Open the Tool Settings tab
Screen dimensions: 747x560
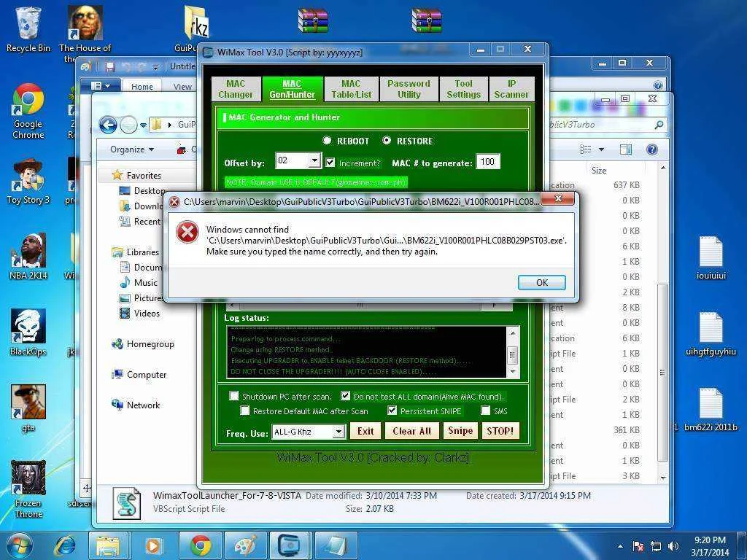(x=463, y=89)
